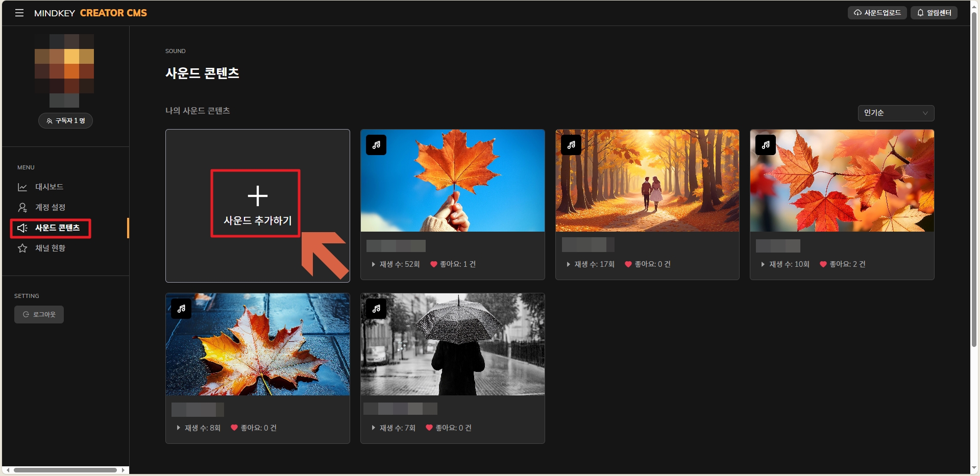
Task: Click sidebar scrollbar right arrow
Action: pos(123,470)
